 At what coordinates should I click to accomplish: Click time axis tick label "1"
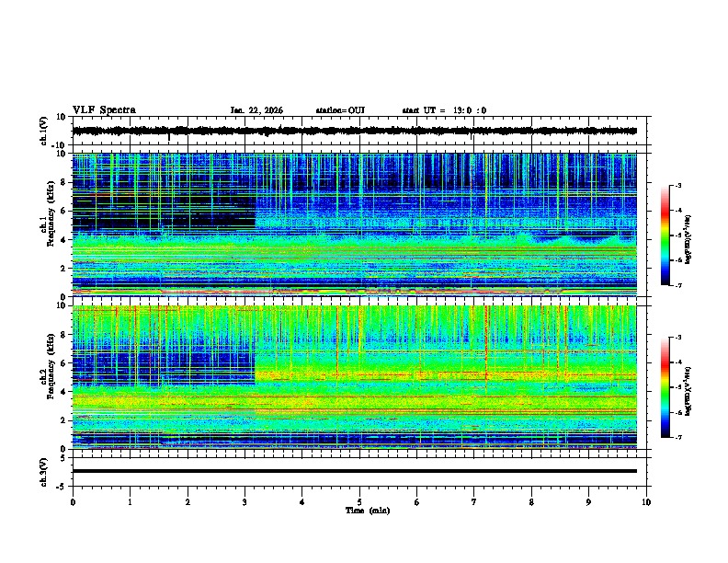point(130,502)
